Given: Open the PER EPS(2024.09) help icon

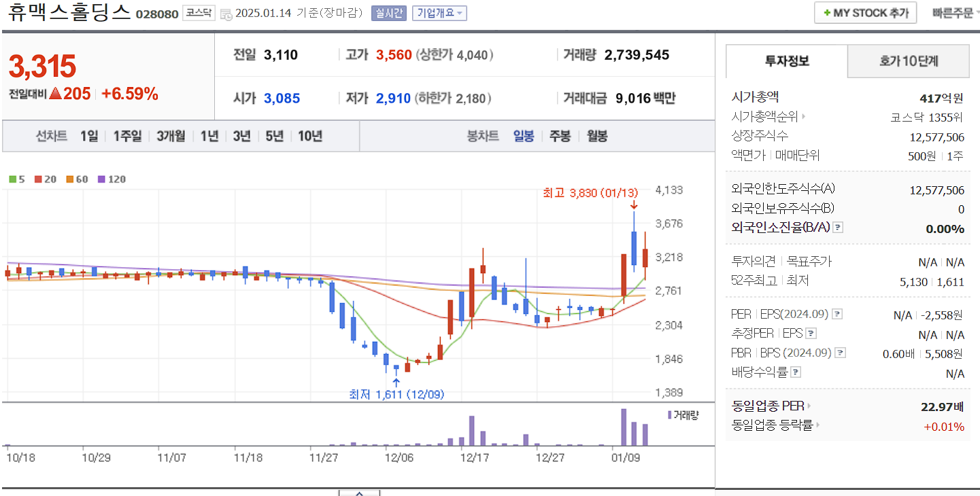Looking at the screenshot, I should (835, 313).
